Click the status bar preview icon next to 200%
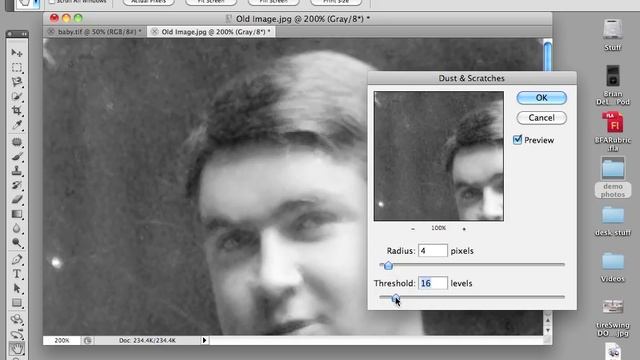 pos(88,340)
